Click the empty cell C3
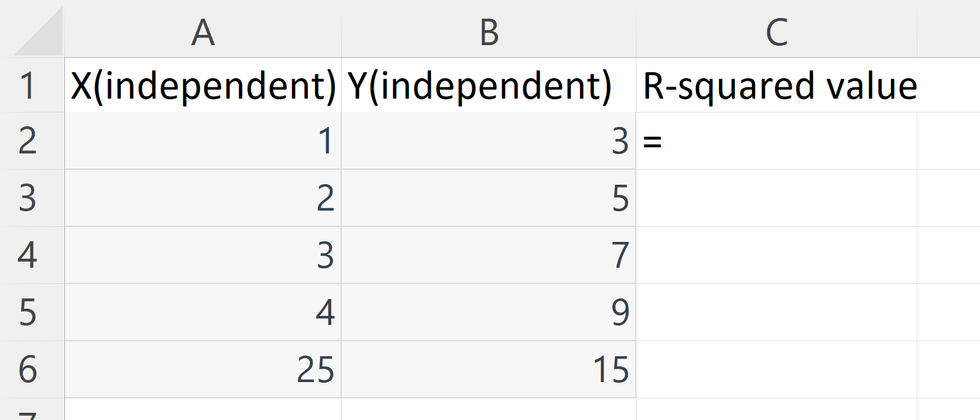 click(776, 199)
